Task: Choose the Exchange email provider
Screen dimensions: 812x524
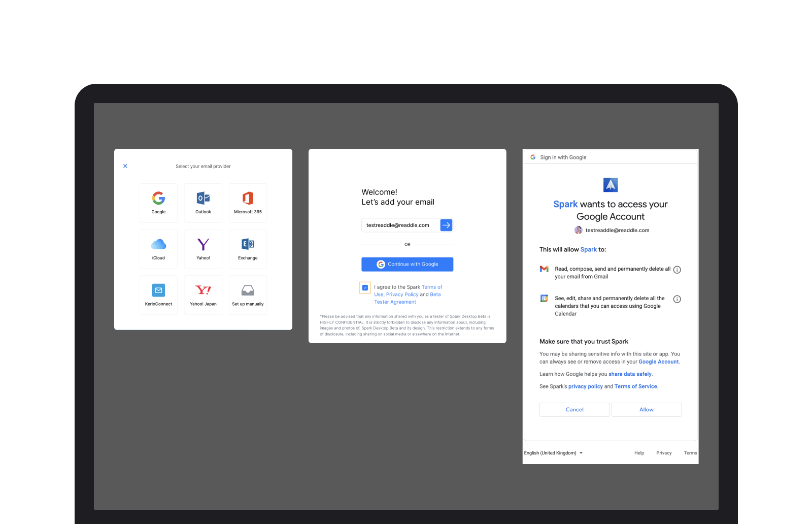Action: 248,249
